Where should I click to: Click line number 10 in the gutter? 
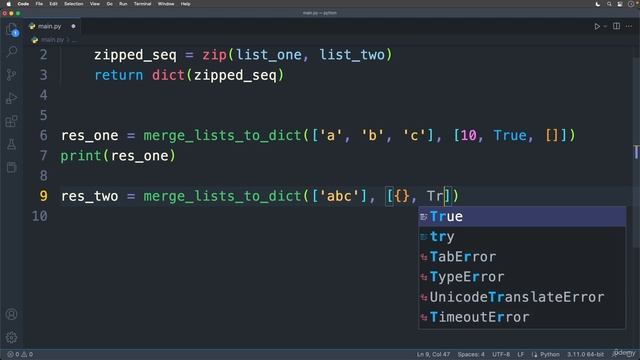[x=40, y=216]
